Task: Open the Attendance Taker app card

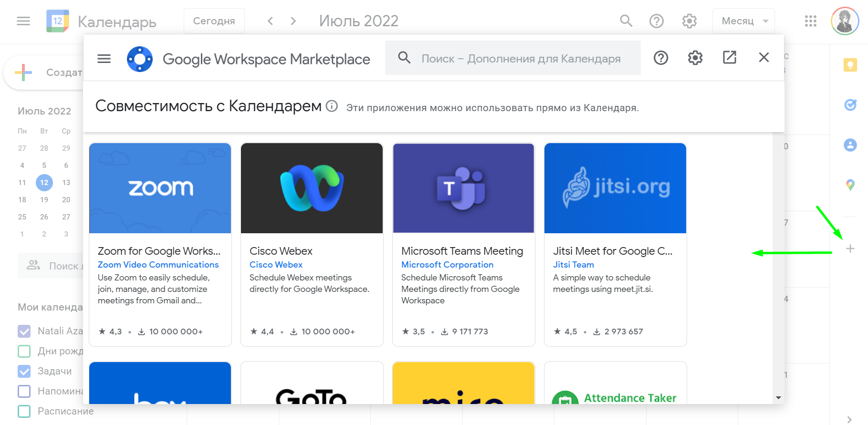Action: pyautogui.click(x=616, y=383)
